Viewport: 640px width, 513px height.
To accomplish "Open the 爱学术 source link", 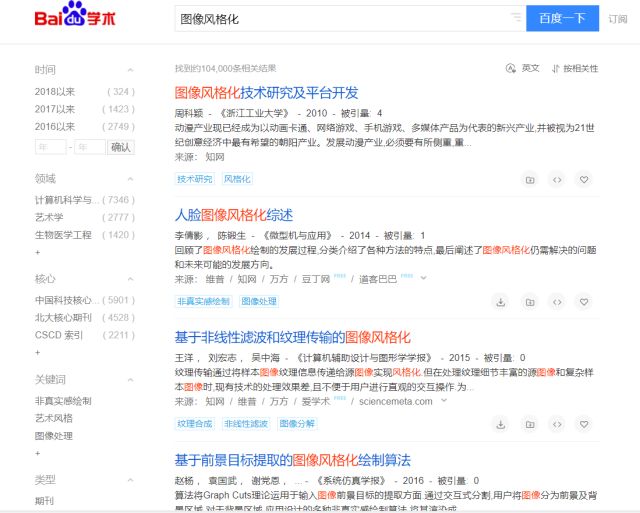I will (316, 402).
